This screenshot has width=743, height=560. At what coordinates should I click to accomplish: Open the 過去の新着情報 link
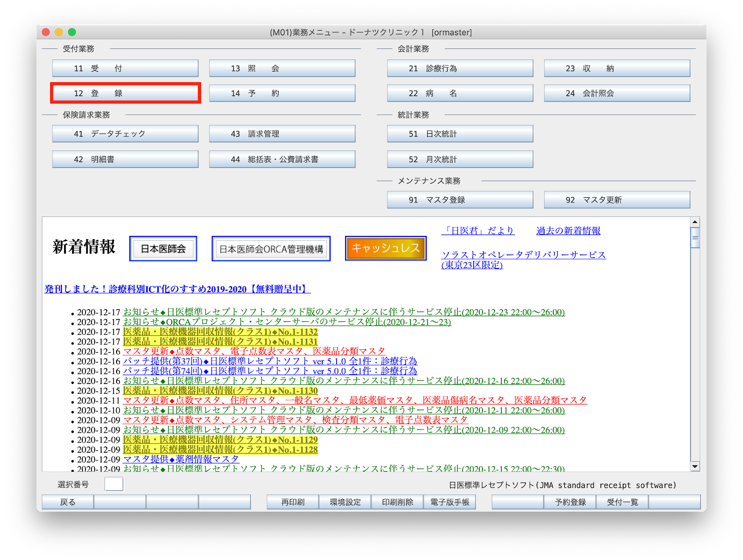(x=568, y=231)
